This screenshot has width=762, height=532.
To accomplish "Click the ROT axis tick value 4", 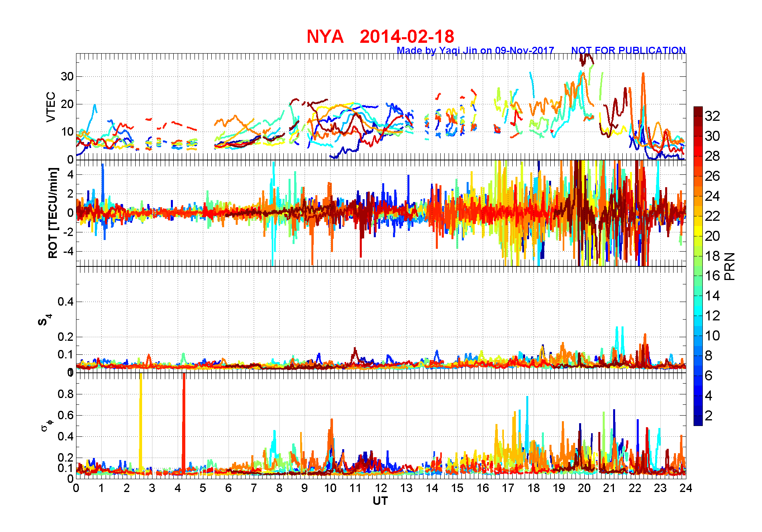I will pos(70,174).
